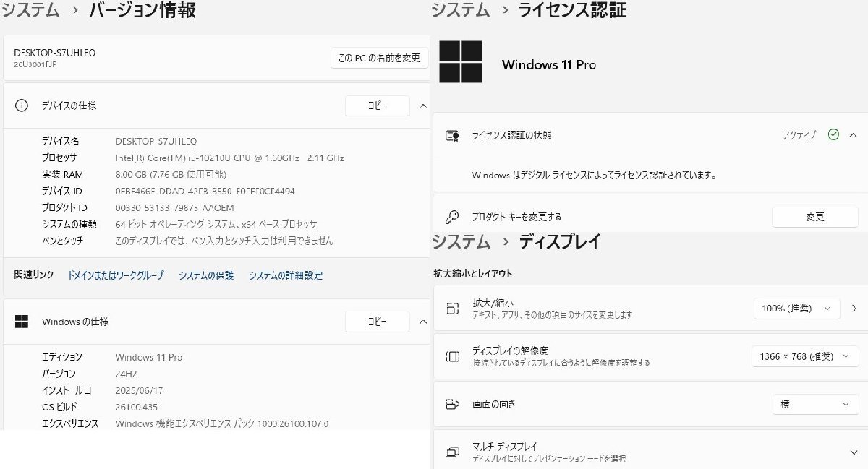Click the 拡大縮小とレイアウト heading
868x469 pixels.
point(473,273)
